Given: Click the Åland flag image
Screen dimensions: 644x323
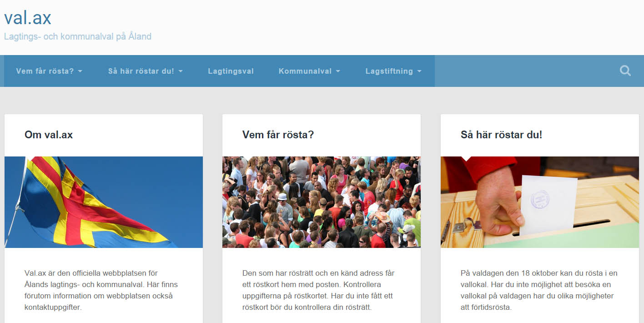Looking at the screenshot, I should click(104, 202).
